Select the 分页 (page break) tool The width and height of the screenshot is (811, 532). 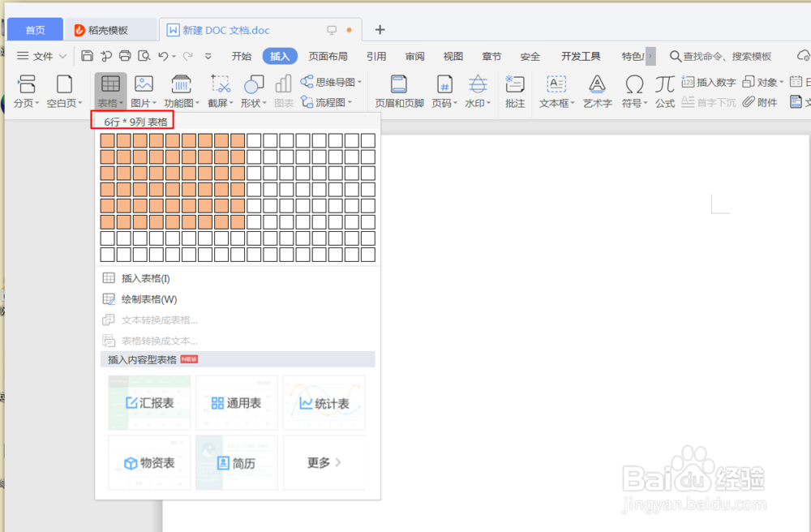pos(26,89)
